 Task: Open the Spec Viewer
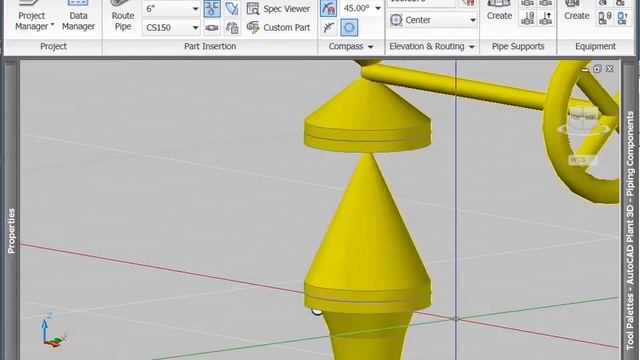click(278, 9)
